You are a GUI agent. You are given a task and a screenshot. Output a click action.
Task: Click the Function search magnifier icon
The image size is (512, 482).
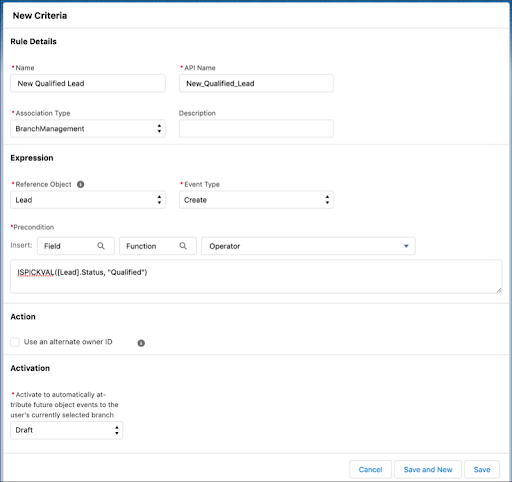[183, 246]
